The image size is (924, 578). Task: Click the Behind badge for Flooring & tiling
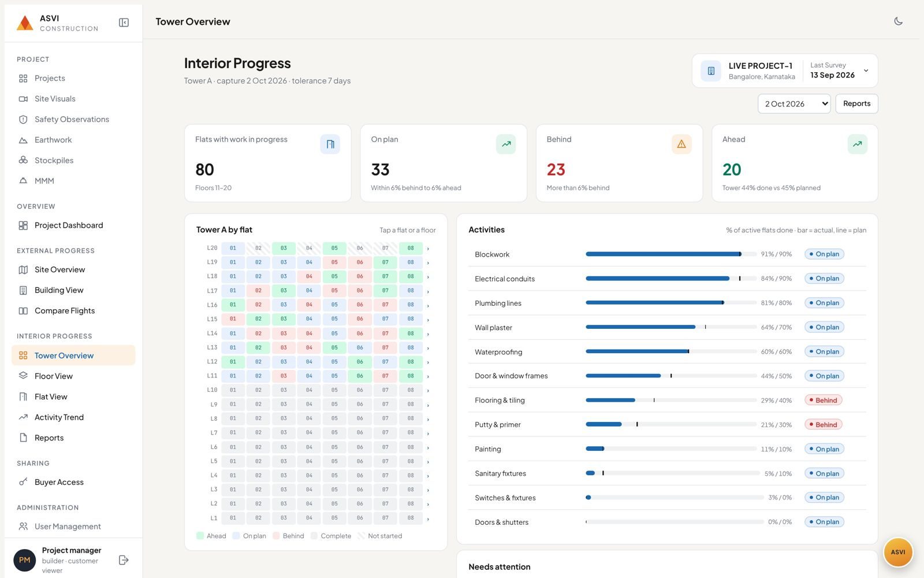click(824, 400)
